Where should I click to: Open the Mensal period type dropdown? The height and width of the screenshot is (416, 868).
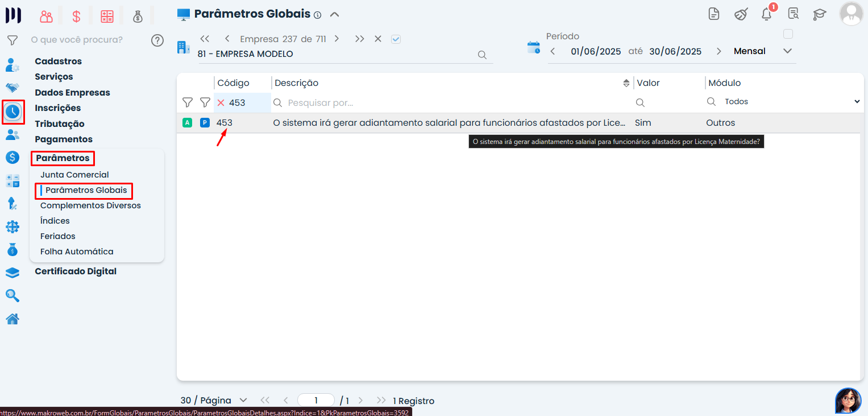point(763,51)
